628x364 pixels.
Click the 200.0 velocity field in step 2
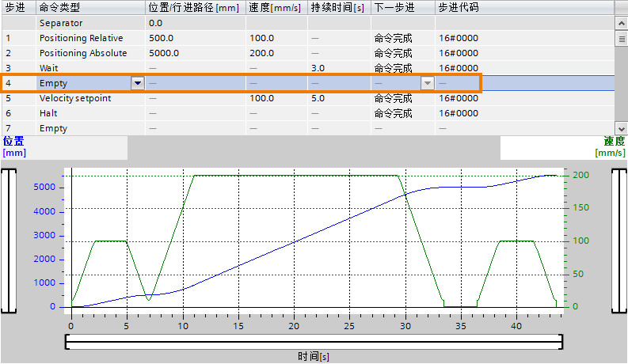[x=262, y=53]
